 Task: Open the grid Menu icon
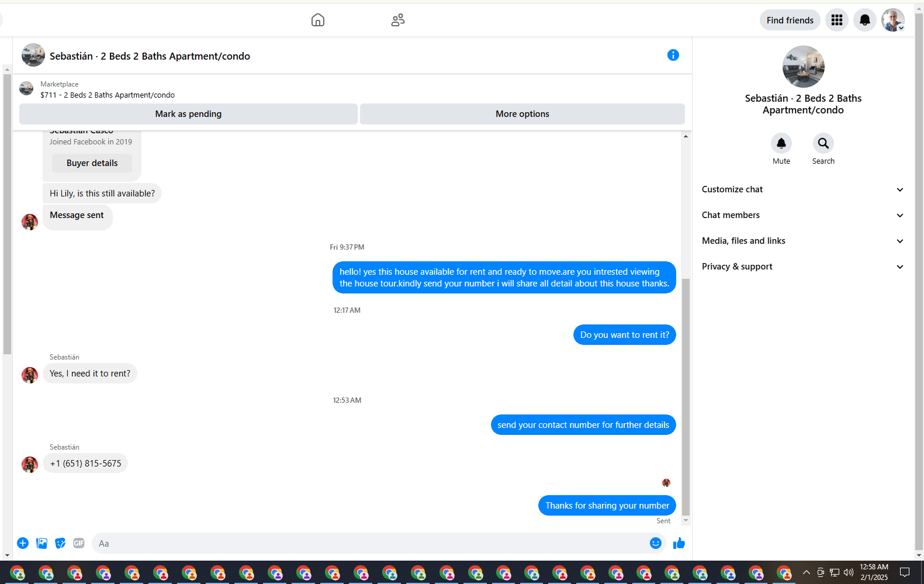(837, 20)
